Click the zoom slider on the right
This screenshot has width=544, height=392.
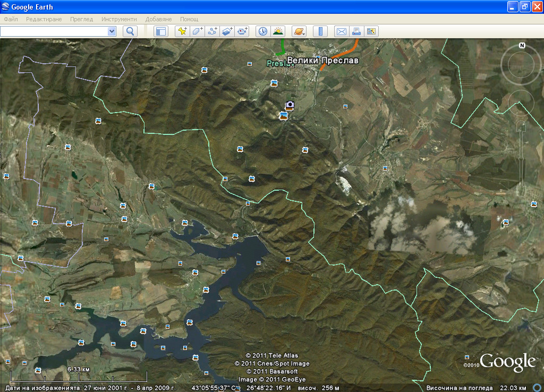[521, 159]
